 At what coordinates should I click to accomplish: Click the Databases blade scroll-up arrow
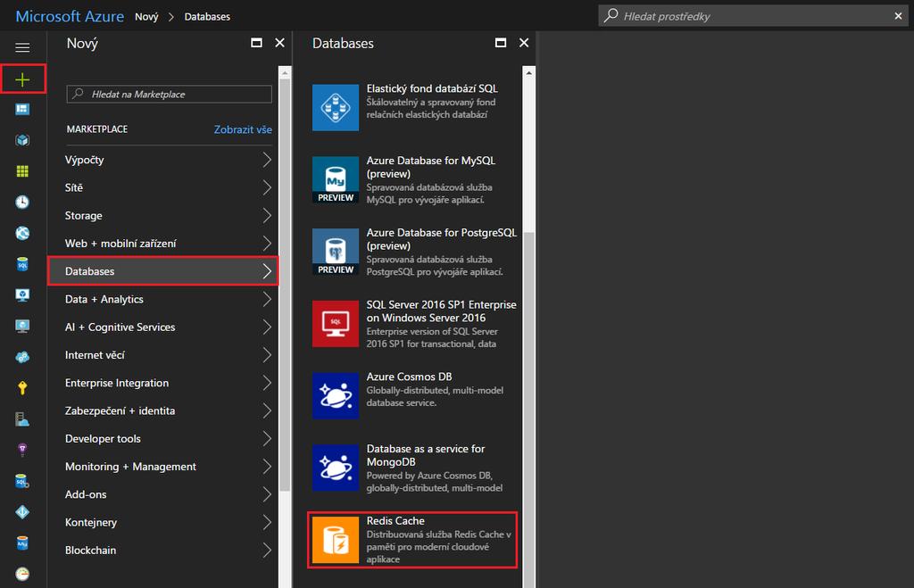[x=528, y=73]
